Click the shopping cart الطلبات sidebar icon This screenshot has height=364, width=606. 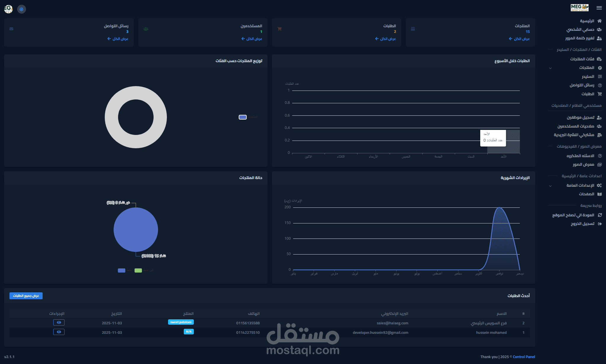tap(599, 94)
